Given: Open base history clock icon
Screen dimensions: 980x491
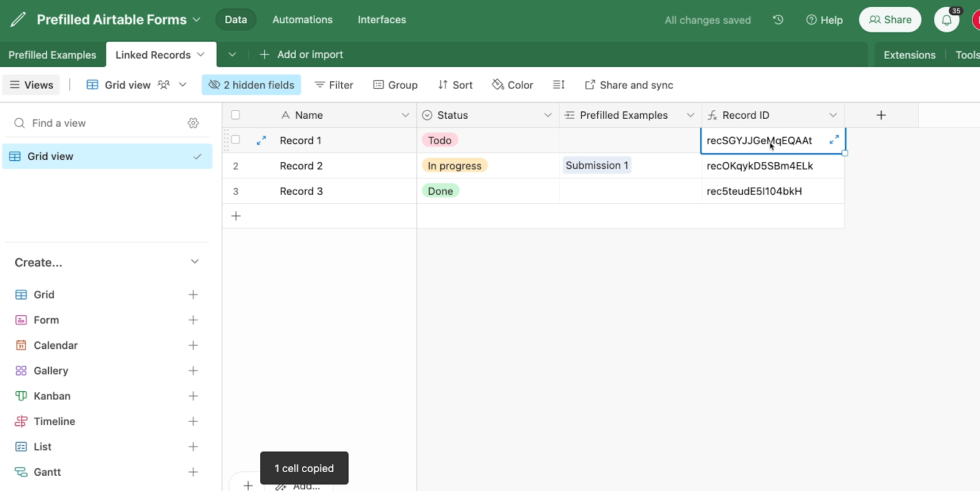Looking at the screenshot, I should click(x=778, y=20).
